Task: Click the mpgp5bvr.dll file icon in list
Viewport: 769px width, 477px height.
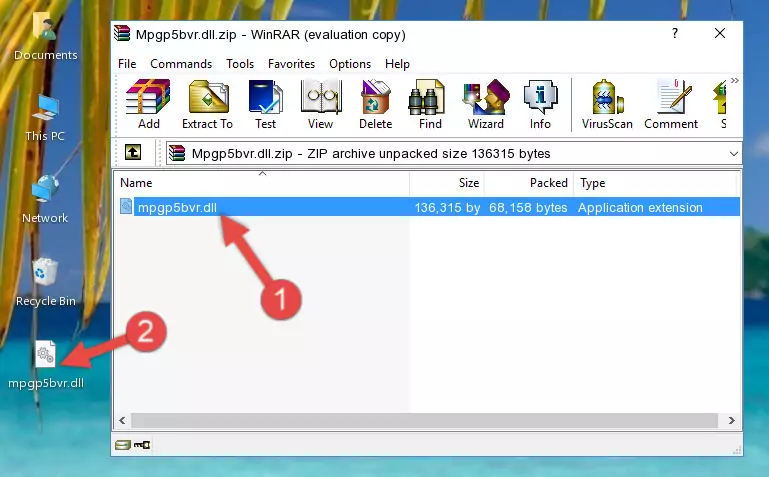Action: [x=126, y=206]
